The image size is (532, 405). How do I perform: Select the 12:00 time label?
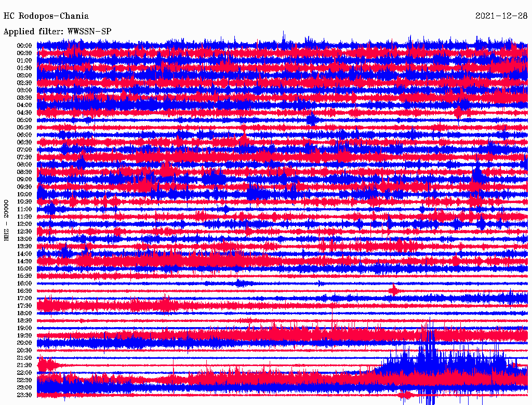coord(24,224)
